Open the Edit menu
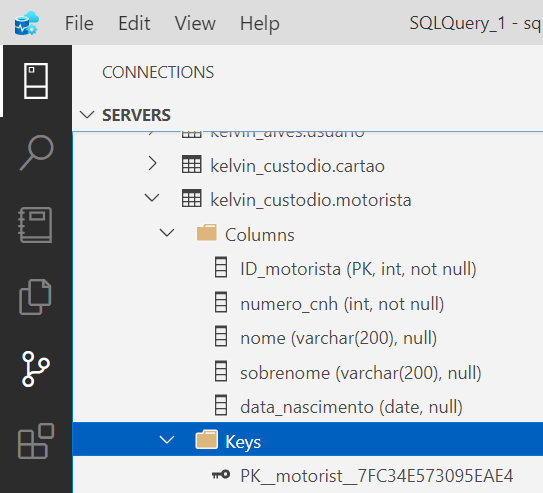This screenshot has height=493, width=543. [x=134, y=24]
